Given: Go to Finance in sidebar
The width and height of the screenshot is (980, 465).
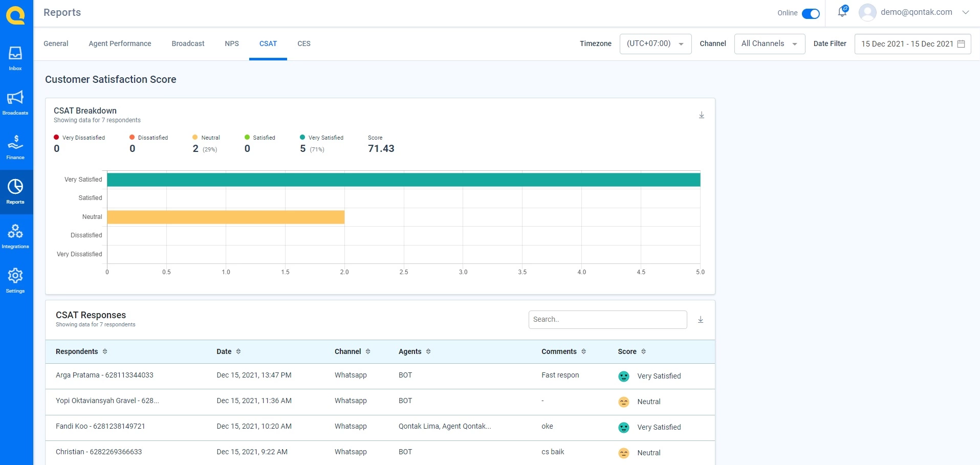Looking at the screenshot, I should click(x=15, y=147).
